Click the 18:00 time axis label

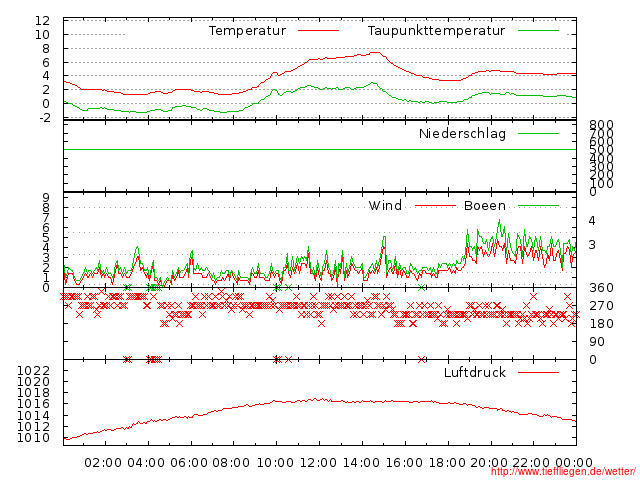[447, 463]
